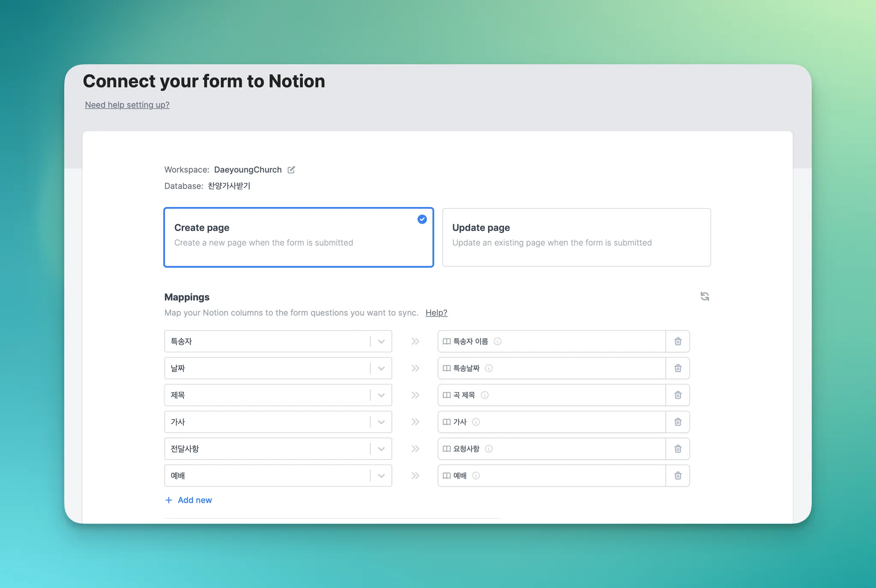The width and height of the screenshot is (876, 588).
Task: Click the edit workspace icon next to DaeyoungChurch
Action: tap(291, 170)
